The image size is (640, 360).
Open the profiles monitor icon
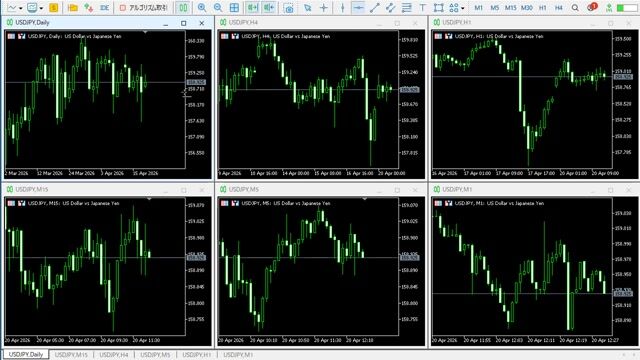tap(32, 7)
